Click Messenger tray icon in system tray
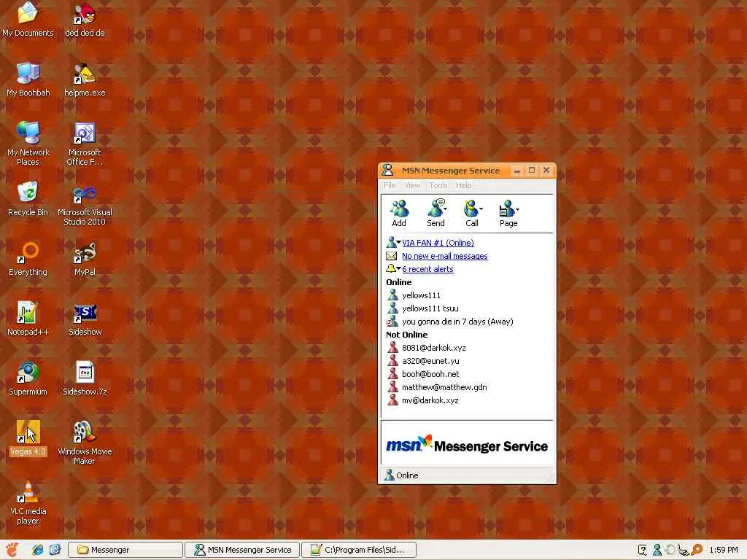 657,550
